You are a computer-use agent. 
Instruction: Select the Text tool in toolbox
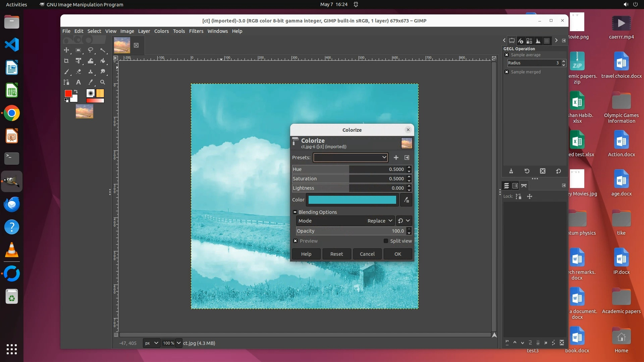pos(78,82)
